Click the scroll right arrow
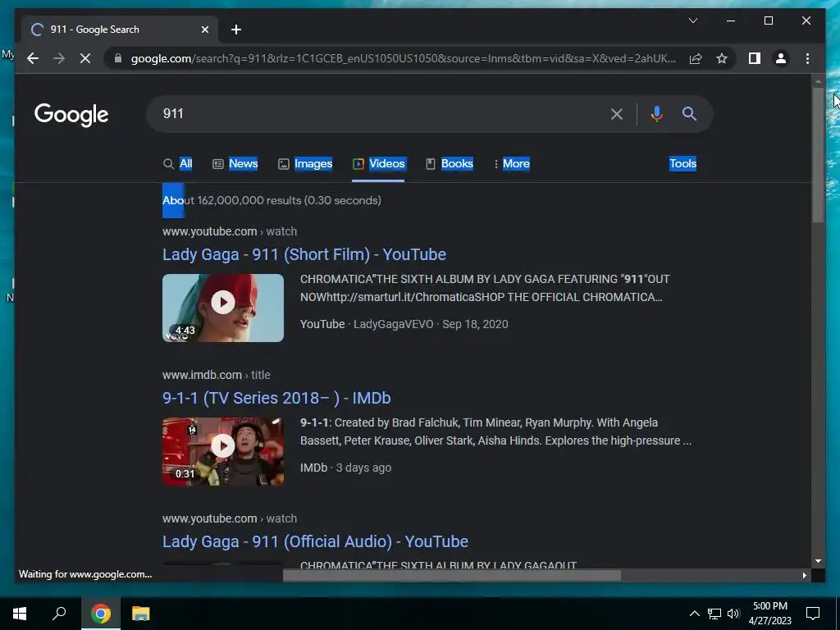Viewport: 840px width, 630px height. tap(804, 575)
